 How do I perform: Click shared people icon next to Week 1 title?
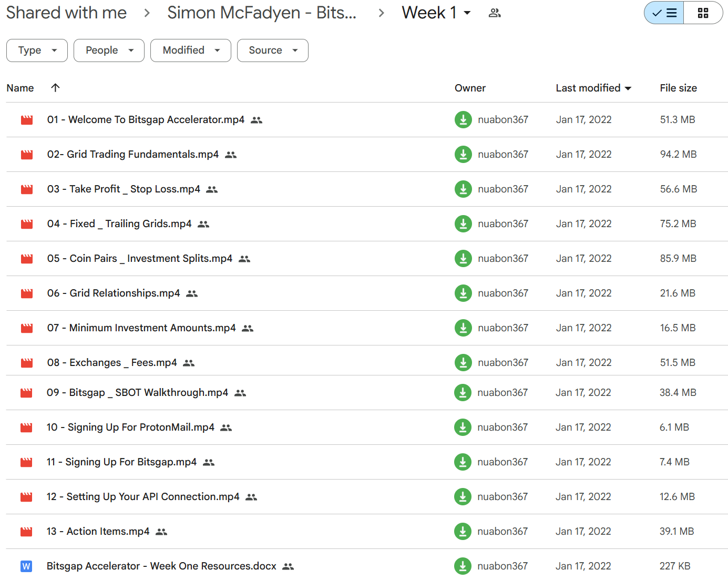pos(495,13)
